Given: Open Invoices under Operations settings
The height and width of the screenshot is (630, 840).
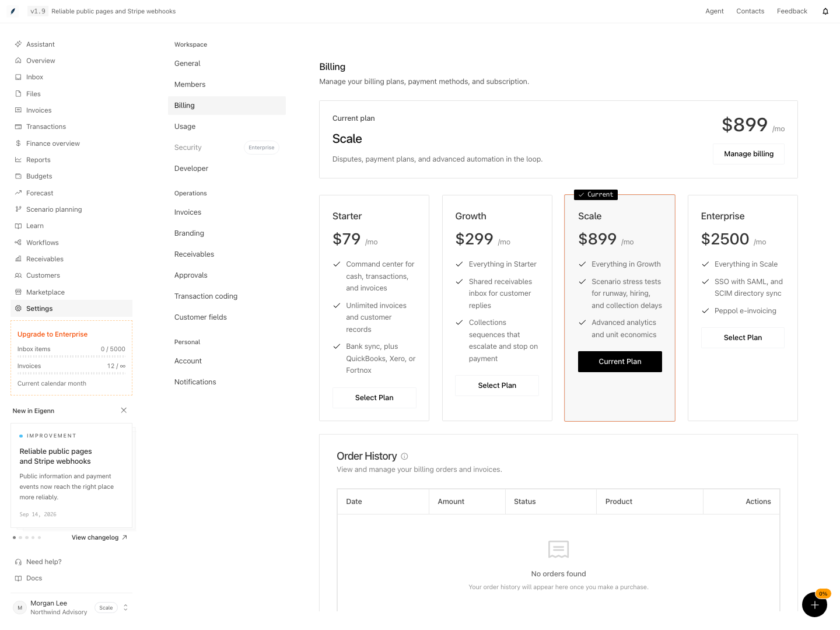Looking at the screenshot, I should pos(227,212).
